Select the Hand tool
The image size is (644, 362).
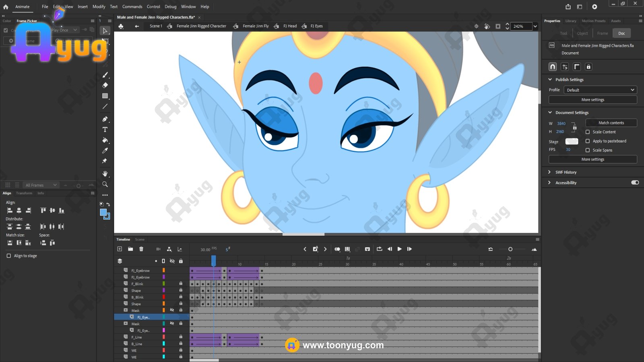pyautogui.click(x=105, y=174)
